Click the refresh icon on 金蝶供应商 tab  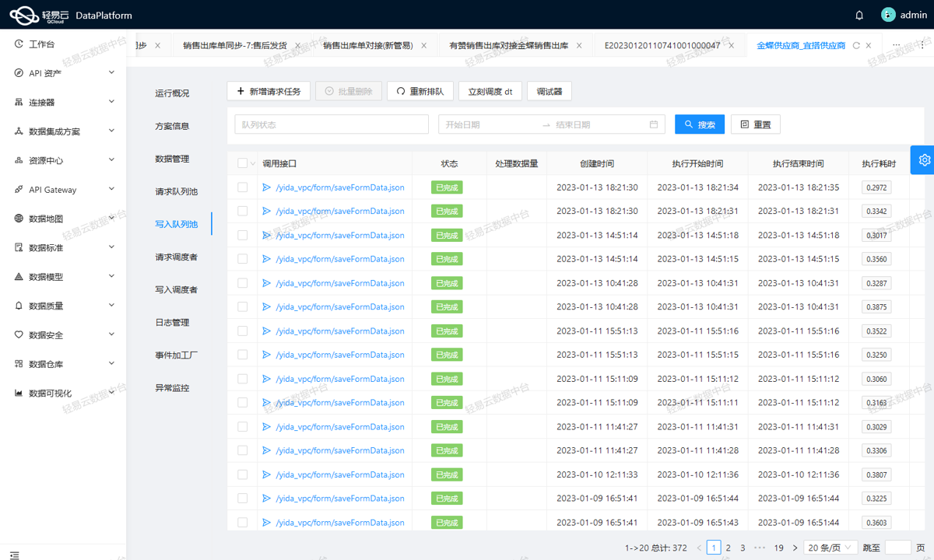pyautogui.click(x=856, y=46)
